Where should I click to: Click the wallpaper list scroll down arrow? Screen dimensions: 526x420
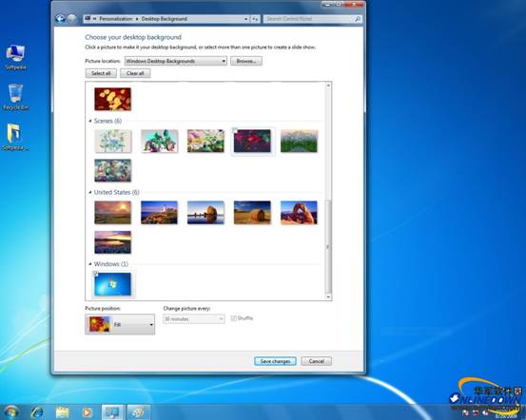coord(328,297)
